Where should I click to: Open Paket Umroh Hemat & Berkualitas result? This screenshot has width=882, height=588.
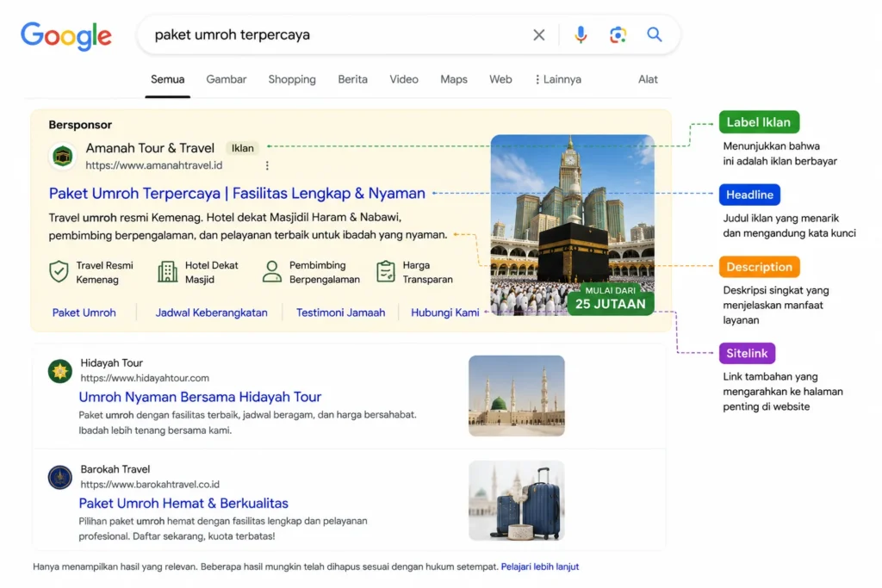(x=183, y=503)
